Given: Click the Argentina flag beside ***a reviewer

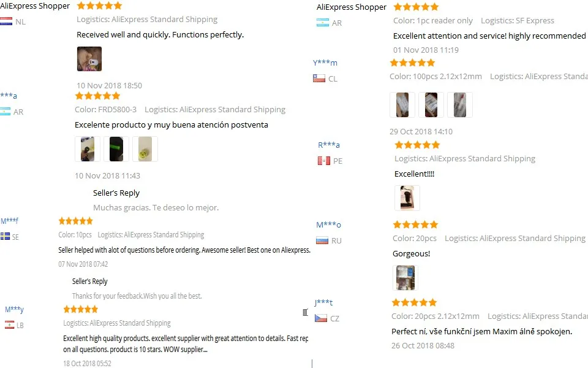Looking at the screenshot, I should coord(6,112).
